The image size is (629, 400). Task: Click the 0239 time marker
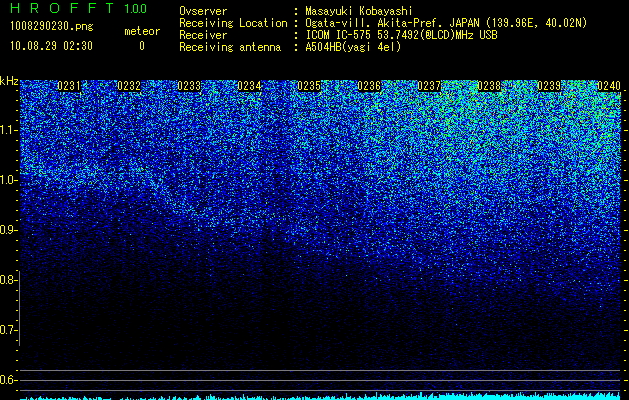click(x=549, y=86)
